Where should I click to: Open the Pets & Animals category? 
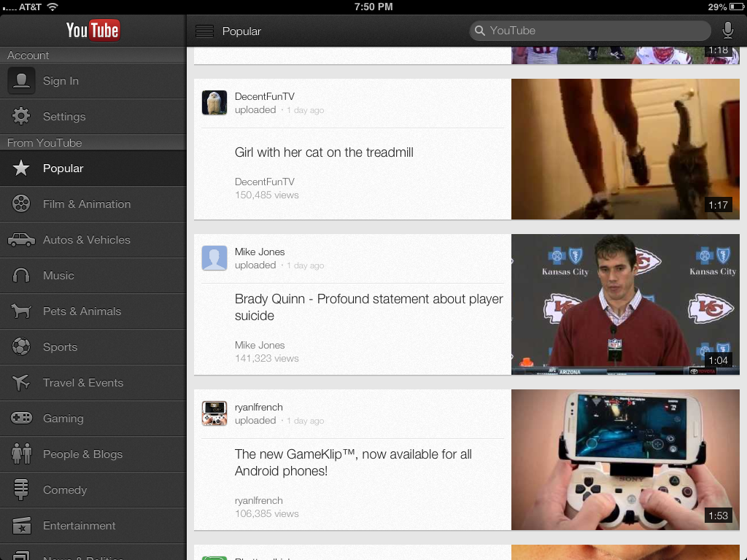(x=93, y=311)
